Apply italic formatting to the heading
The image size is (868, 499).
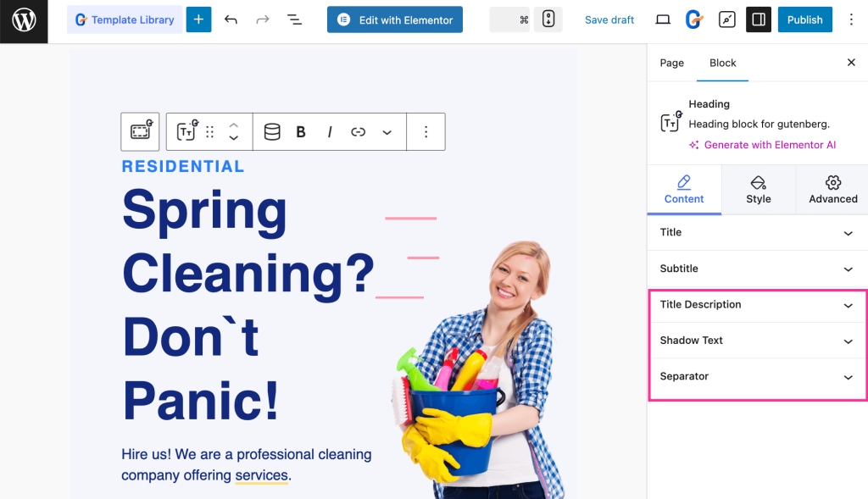[329, 131]
